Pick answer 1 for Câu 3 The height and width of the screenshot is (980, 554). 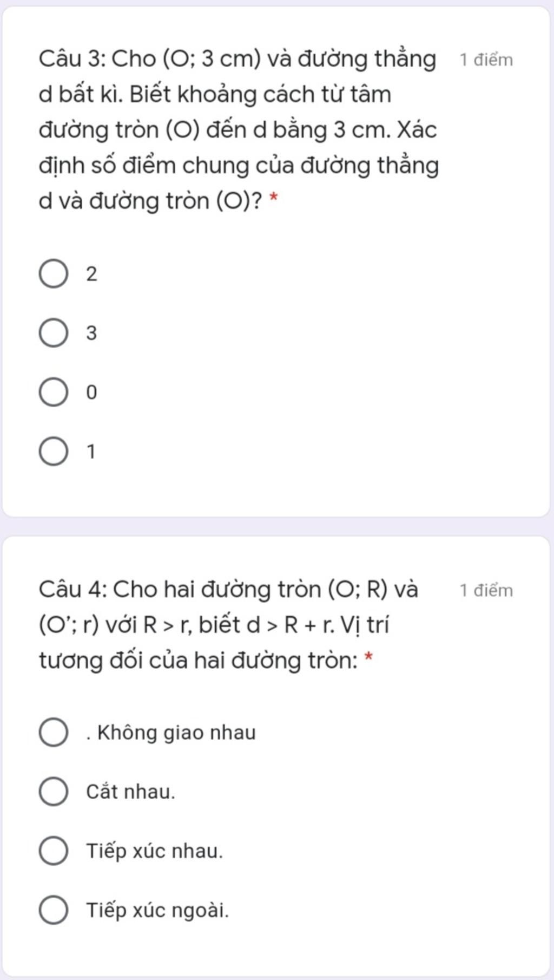click(x=54, y=452)
